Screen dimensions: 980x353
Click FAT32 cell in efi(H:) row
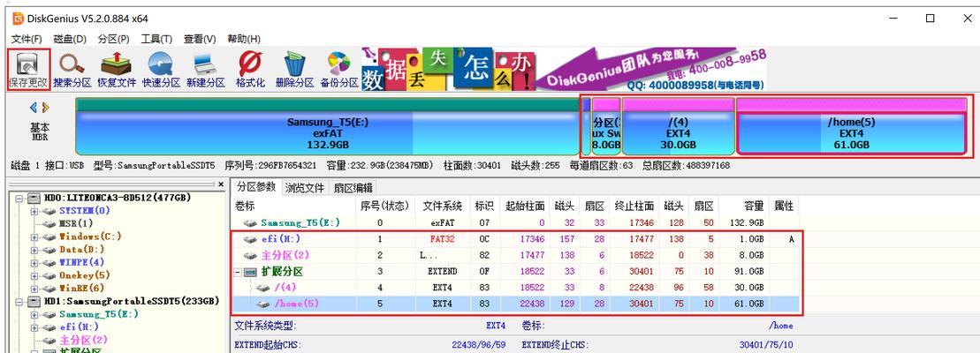[443, 239]
